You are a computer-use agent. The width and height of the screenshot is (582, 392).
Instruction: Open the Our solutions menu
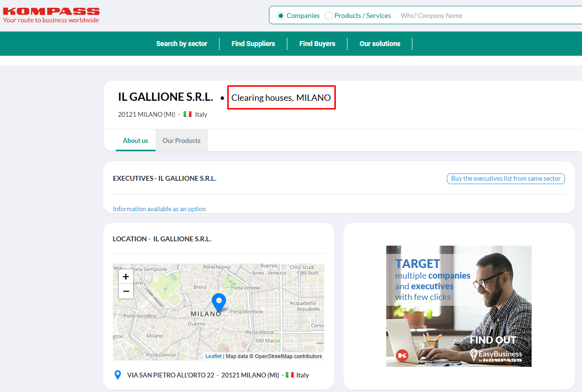(x=380, y=44)
